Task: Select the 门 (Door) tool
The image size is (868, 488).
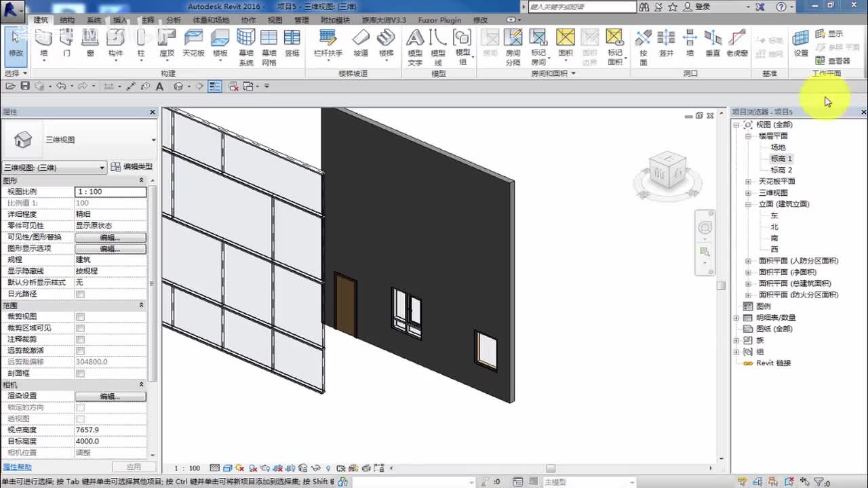Action: (66, 43)
